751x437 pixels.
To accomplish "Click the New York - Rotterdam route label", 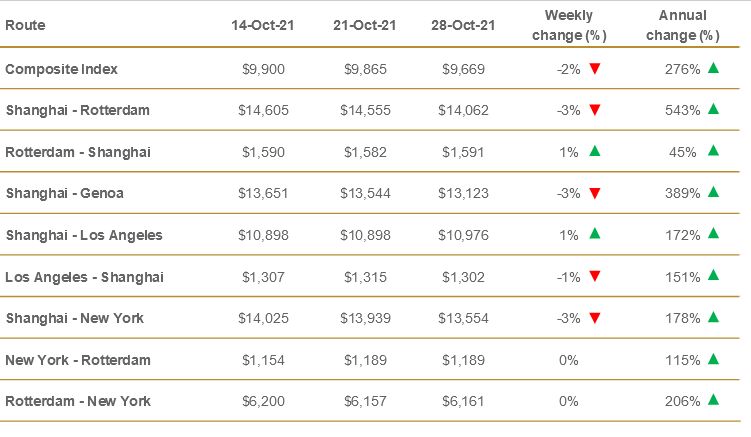I will pyautogui.click(x=78, y=359).
